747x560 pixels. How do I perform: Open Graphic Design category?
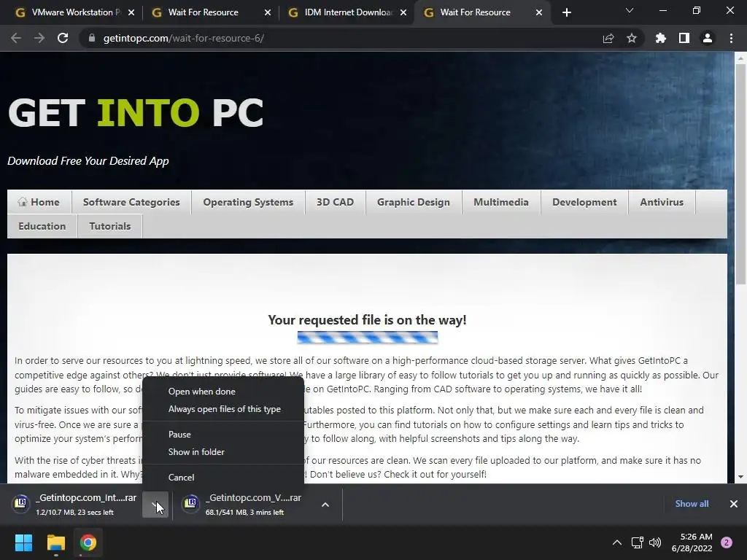tap(414, 202)
